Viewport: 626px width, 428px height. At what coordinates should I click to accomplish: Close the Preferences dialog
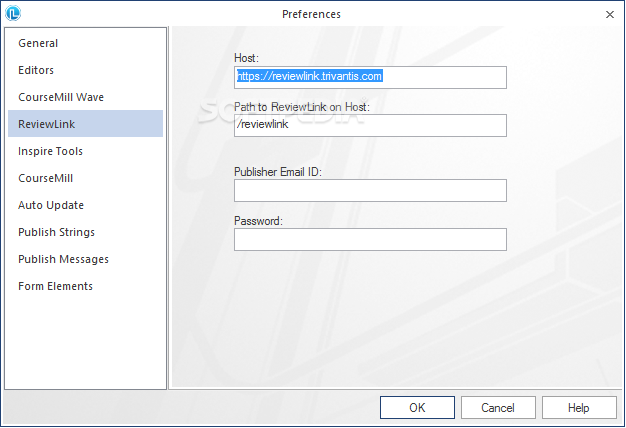pos(610,14)
